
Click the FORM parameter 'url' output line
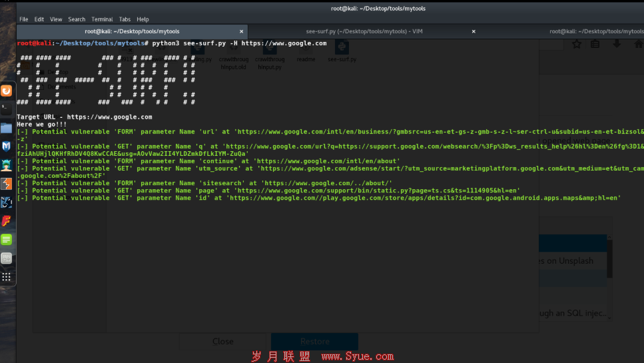pyautogui.click(x=330, y=135)
